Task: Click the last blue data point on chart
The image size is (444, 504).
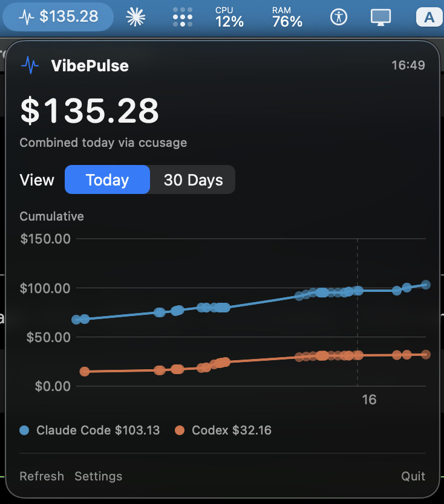Action: coord(426,285)
